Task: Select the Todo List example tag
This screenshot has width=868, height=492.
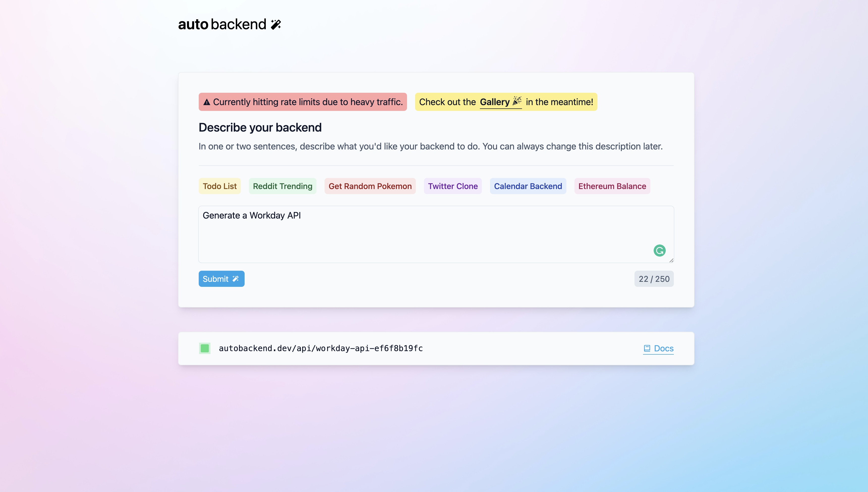Action: pos(219,186)
